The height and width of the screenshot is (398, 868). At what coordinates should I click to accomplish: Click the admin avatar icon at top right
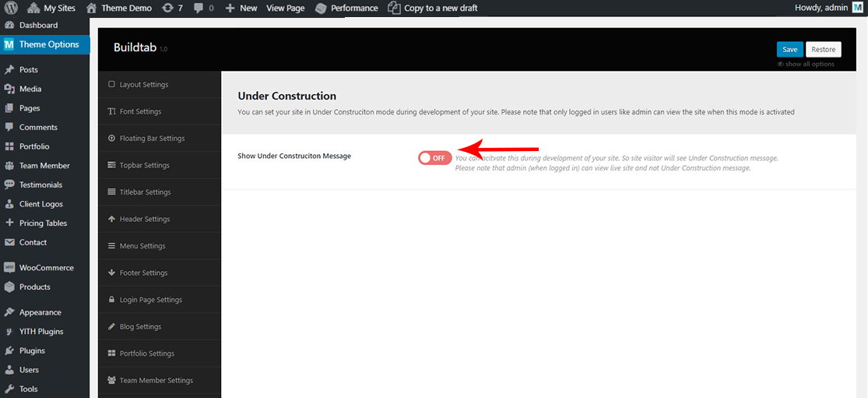[857, 8]
